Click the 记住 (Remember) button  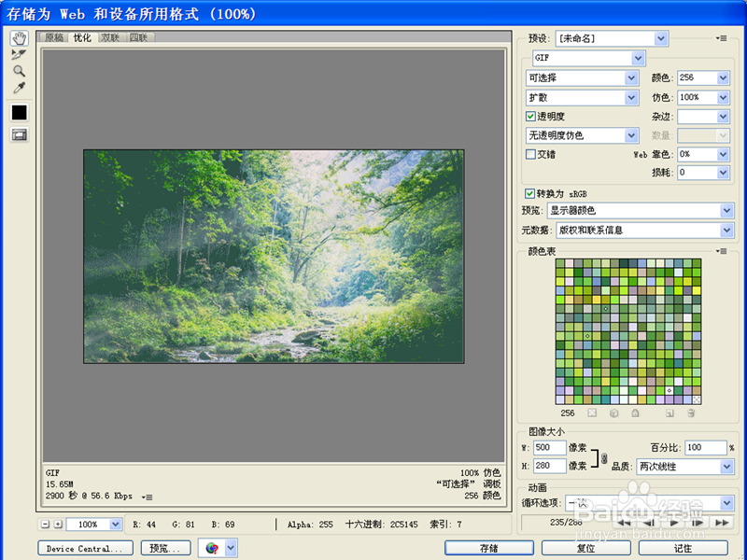pyautogui.click(x=684, y=549)
